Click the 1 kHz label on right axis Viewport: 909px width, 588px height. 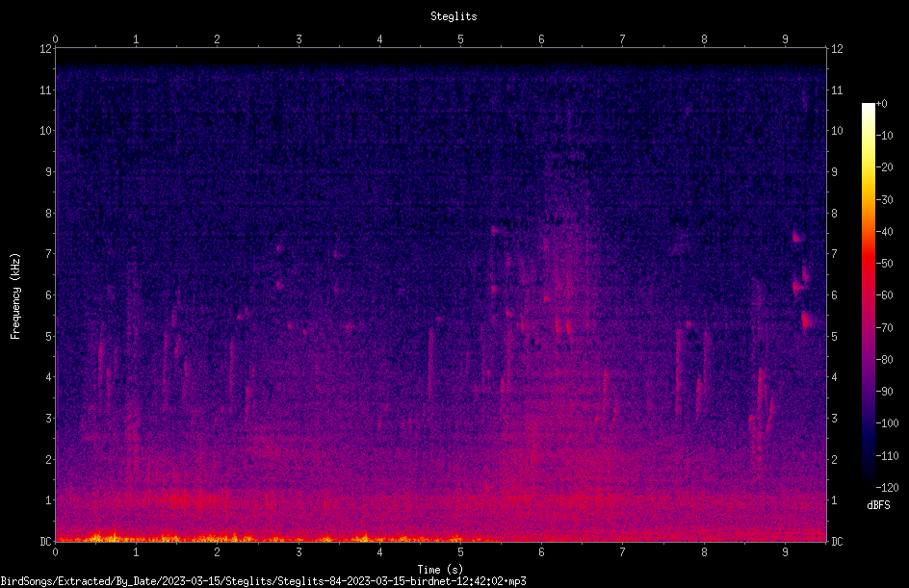(834, 500)
